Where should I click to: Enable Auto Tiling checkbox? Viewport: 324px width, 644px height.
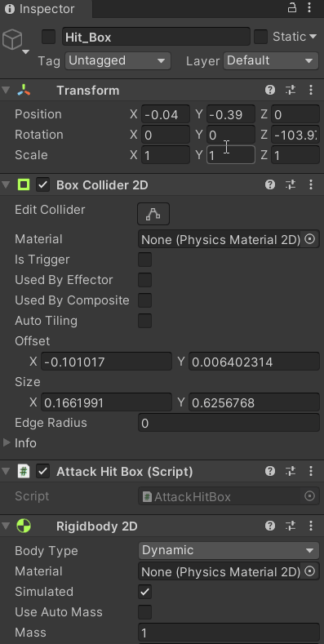click(144, 321)
